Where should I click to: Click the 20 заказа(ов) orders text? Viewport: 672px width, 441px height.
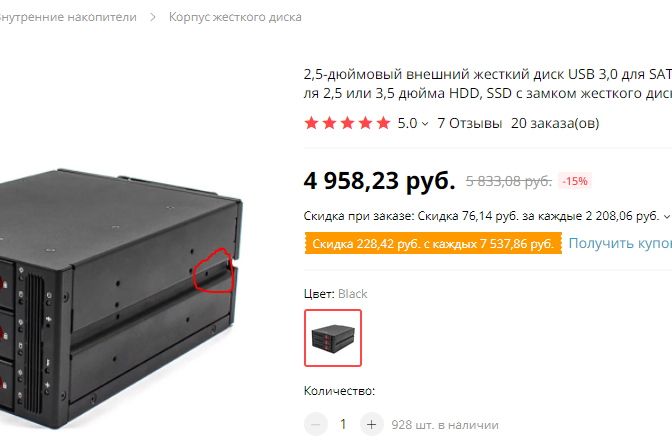(x=555, y=123)
